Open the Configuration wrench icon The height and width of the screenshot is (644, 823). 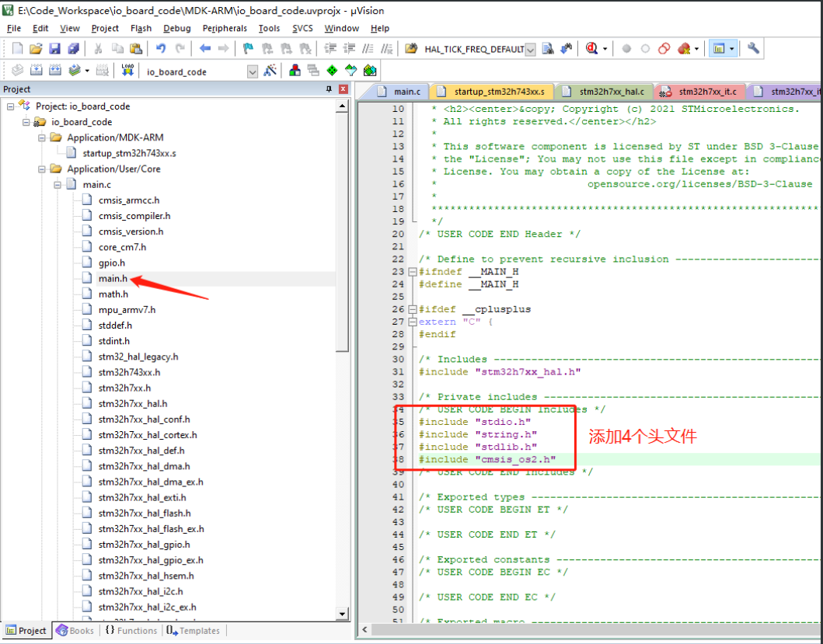752,48
